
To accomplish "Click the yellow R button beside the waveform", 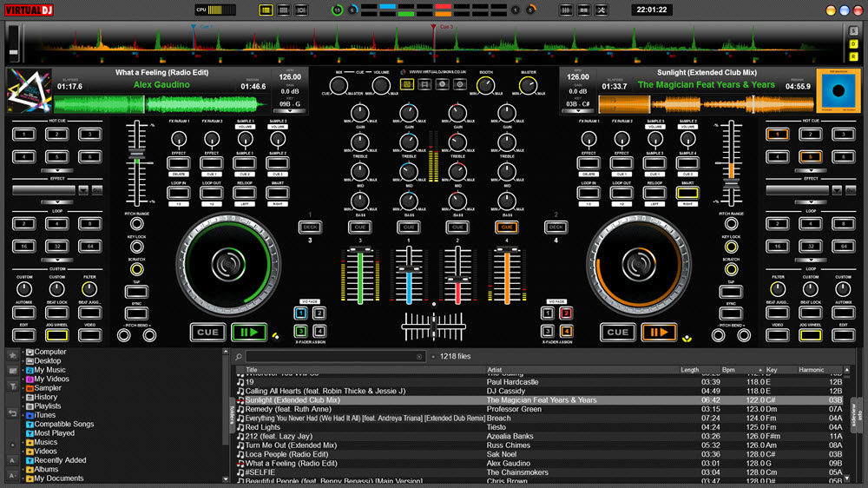I will click(x=853, y=56).
